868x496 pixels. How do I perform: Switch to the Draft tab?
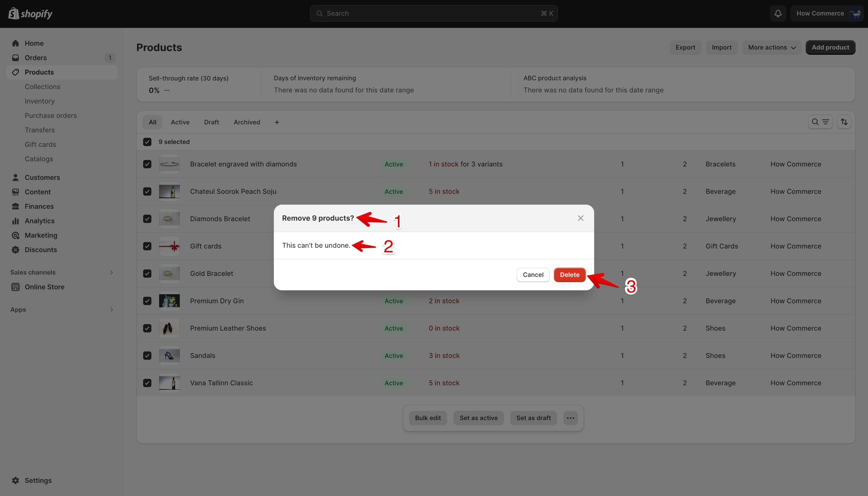coord(211,122)
